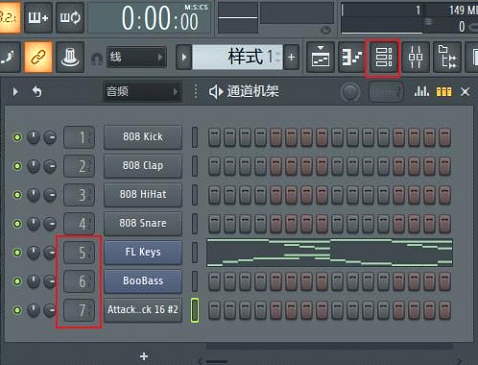This screenshot has width=478, height=365.
Task: Click the 808 Kick volume knob
Action: tap(50, 137)
